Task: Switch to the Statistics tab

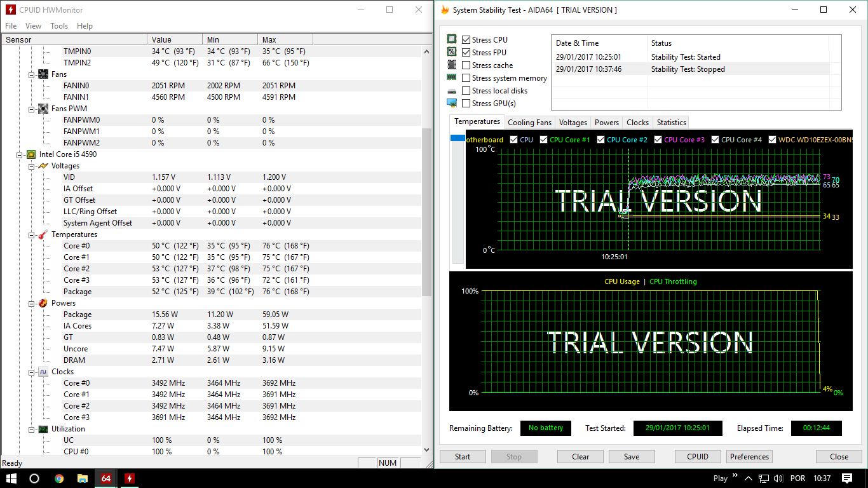Action: [x=672, y=123]
